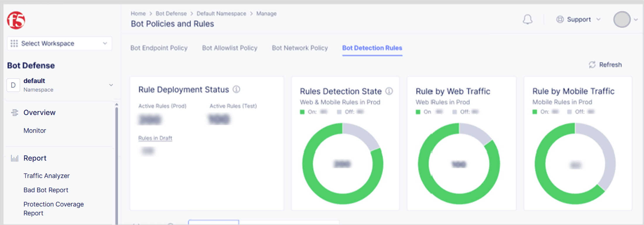Screen dimensions: 644x225
Task: Click the Refresh circular arrows icon
Action: click(592, 65)
